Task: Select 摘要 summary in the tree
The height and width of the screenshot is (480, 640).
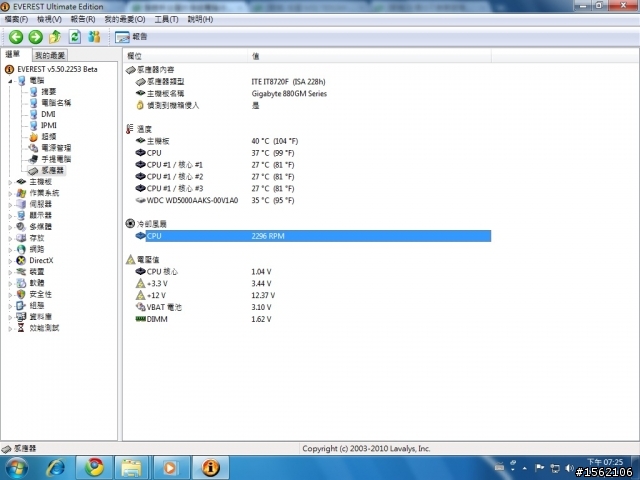Action: pos(49,92)
